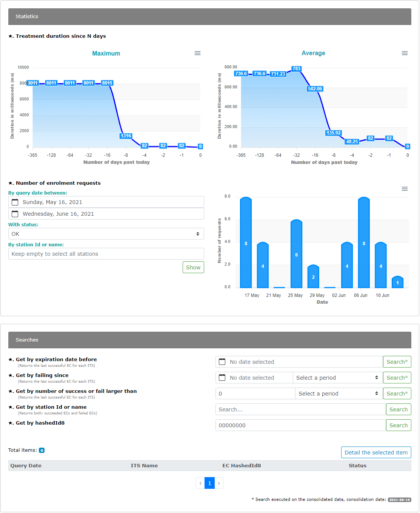Open Select a period for success or fail count
This screenshot has width=420, height=513.
(x=338, y=394)
